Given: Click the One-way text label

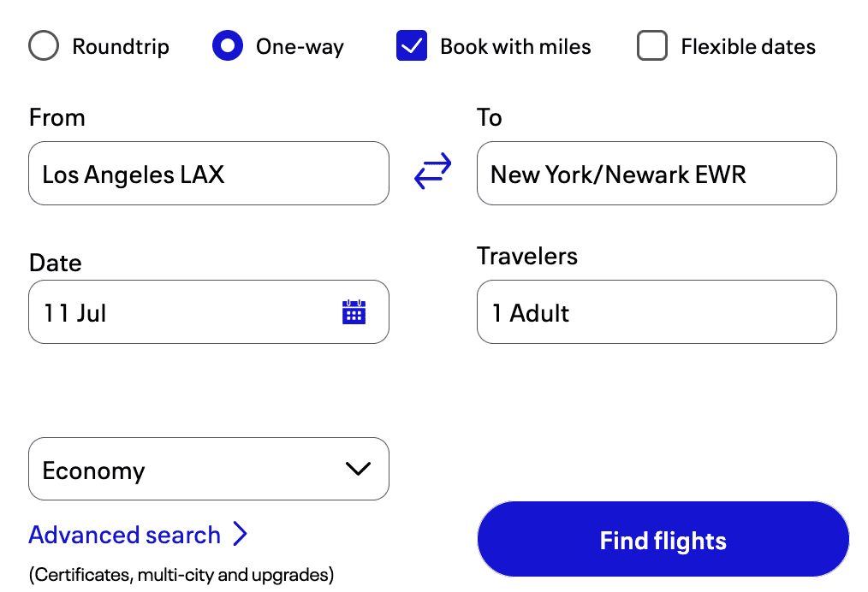Looking at the screenshot, I should click(300, 46).
